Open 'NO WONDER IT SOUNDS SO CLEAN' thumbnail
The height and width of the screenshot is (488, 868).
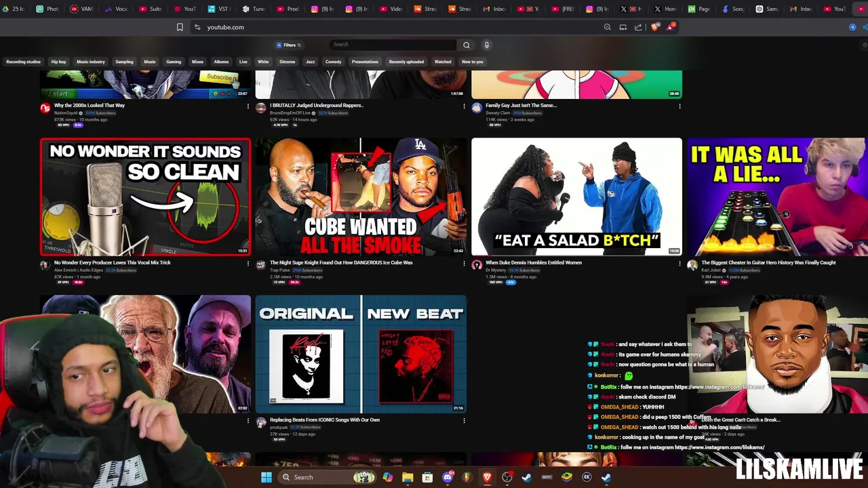145,197
